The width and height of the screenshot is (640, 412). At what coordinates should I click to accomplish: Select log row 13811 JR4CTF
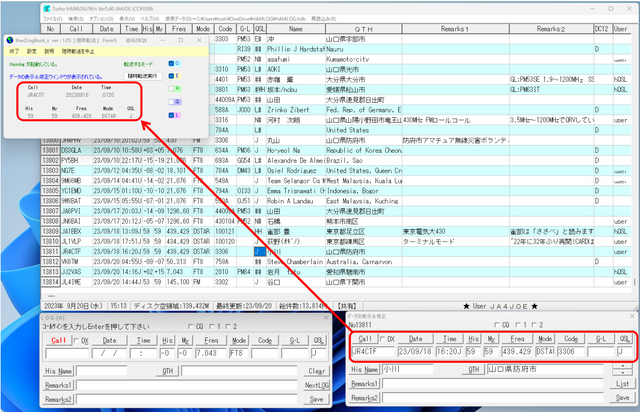pos(338,252)
